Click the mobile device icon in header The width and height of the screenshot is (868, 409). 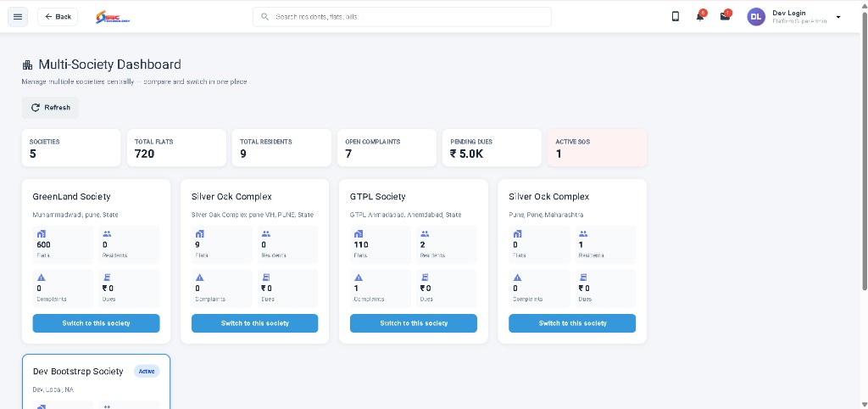coord(676,17)
